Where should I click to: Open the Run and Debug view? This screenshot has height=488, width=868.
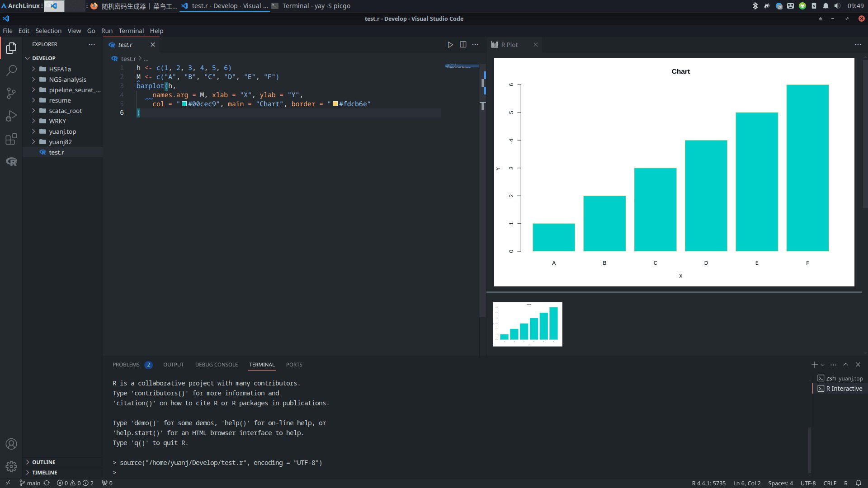pos(11,116)
